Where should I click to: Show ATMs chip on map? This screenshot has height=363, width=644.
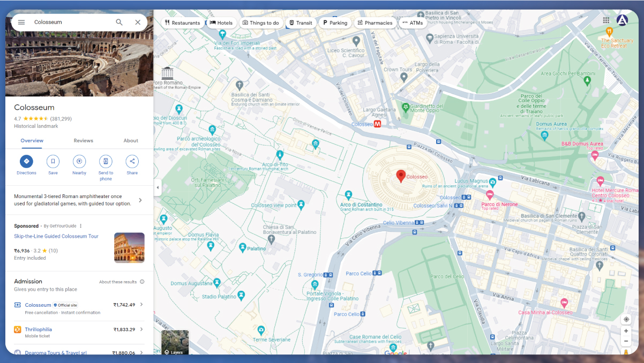coord(413,23)
